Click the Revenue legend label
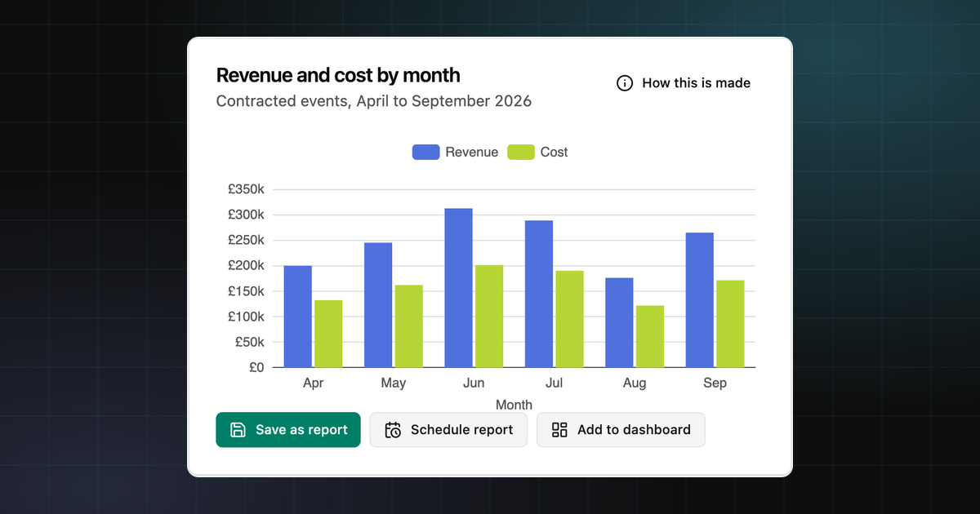The image size is (980, 514). click(471, 152)
